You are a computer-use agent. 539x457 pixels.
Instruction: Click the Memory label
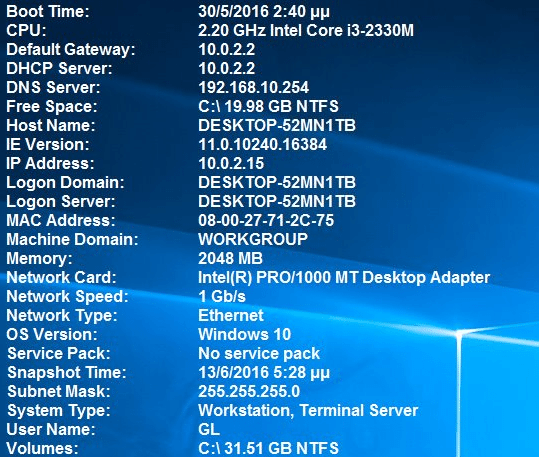(40, 259)
